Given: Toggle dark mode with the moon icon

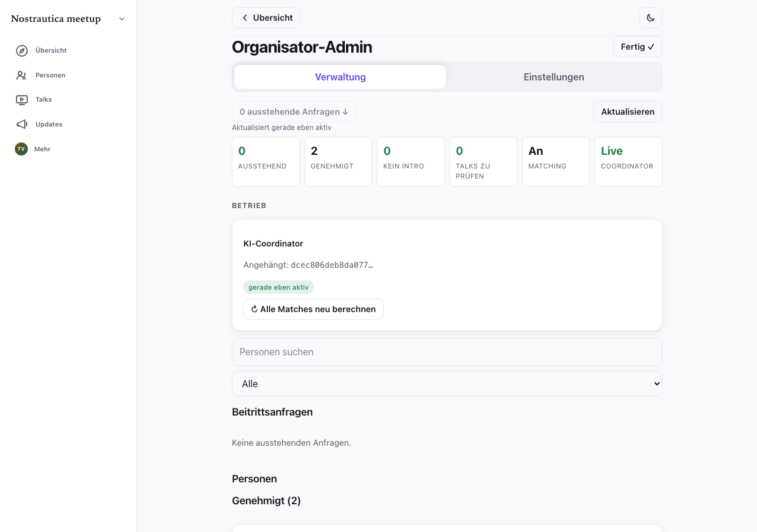Looking at the screenshot, I should pos(651,18).
